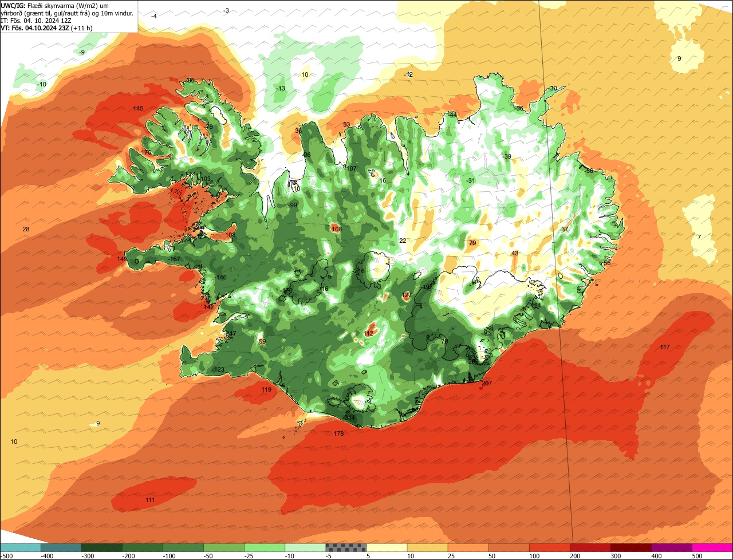Click the light orange swatch between 25 and 50
The height and width of the screenshot is (560, 733).
(x=468, y=547)
